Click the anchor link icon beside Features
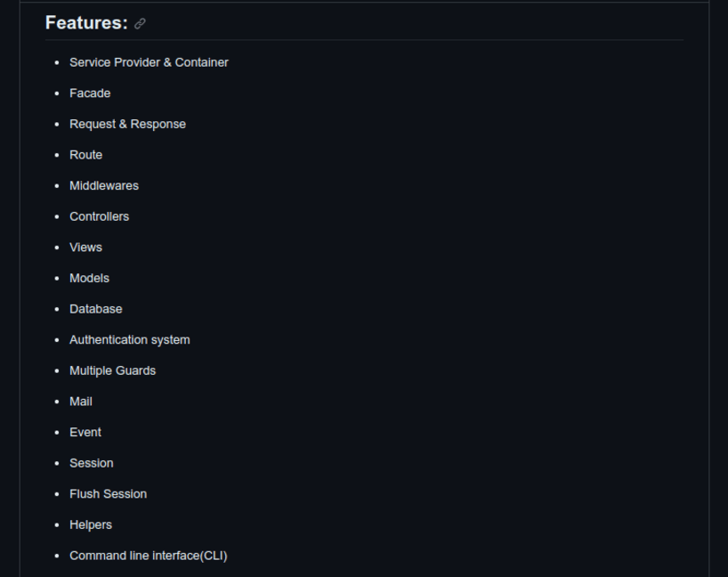The height and width of the screenshot is (577, 728). [x=140, y=24]
